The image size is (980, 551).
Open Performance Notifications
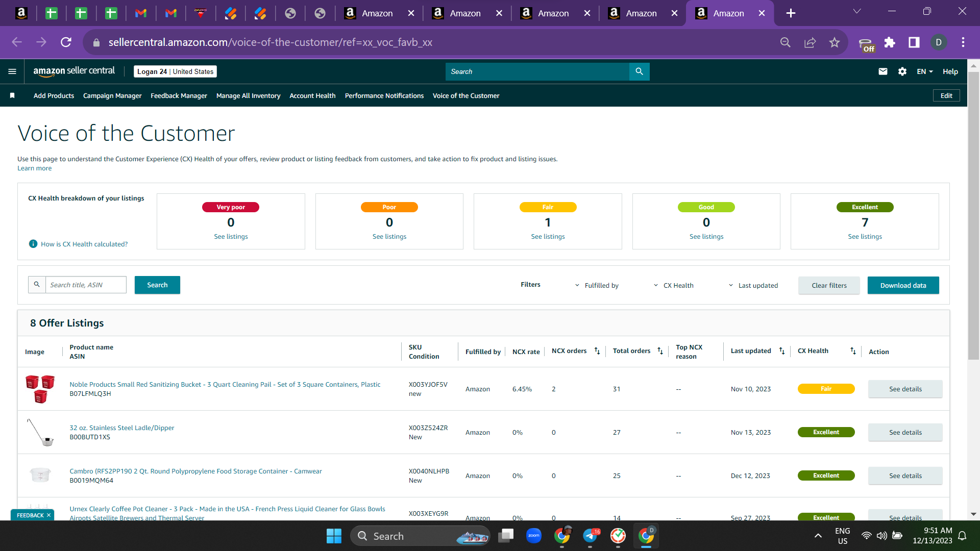384,95
